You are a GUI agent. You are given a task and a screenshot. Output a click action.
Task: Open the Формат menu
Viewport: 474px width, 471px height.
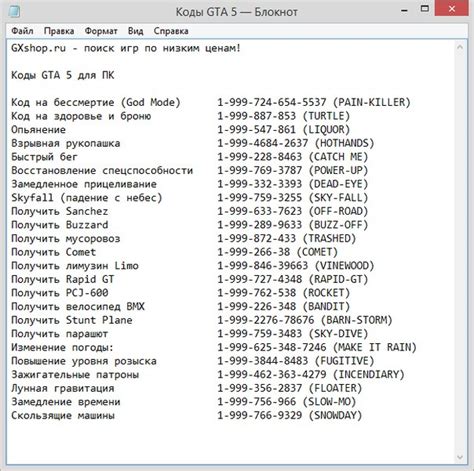tap(101, 31)
